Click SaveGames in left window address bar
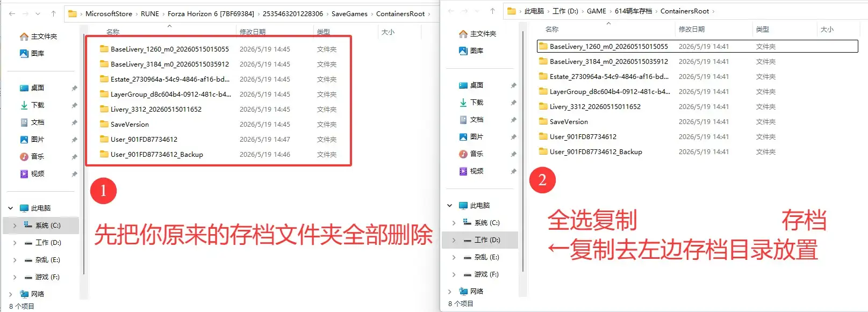868x312 pixels. [x=349, y=14]
